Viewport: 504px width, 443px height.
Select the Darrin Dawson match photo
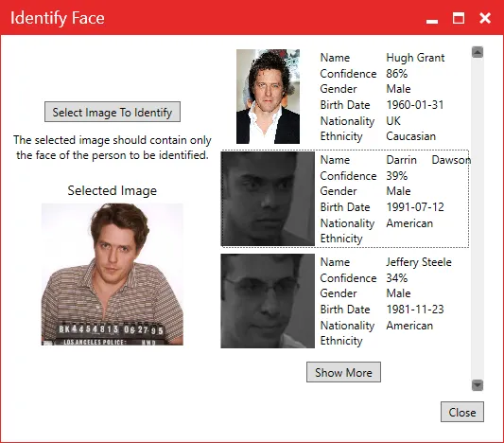coord(268,199)
